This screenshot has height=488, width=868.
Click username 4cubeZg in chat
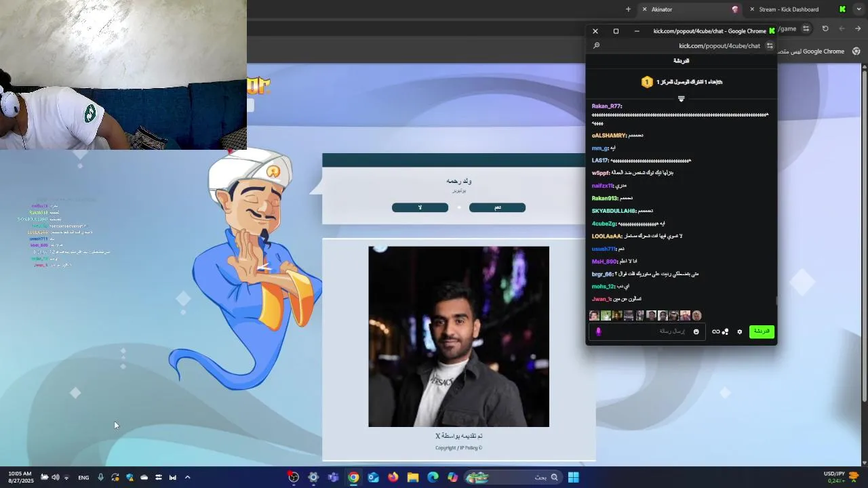[x=604, y=224]
